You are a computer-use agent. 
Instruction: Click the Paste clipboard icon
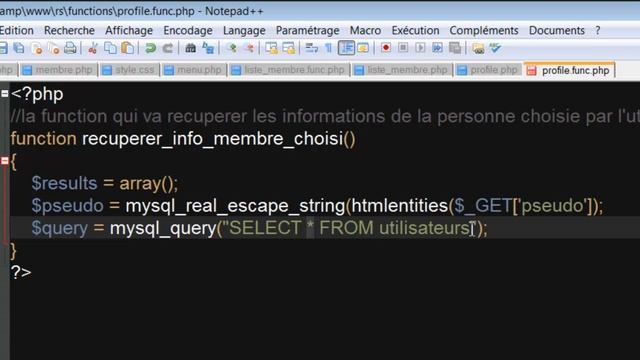128,48
